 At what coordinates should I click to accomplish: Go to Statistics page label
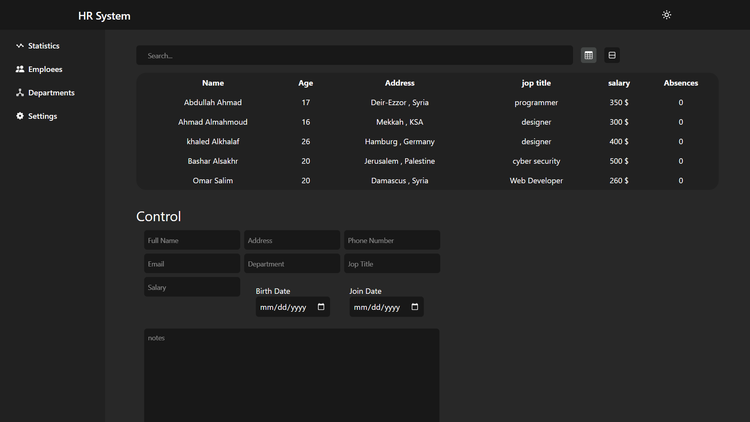coord(43,46)
